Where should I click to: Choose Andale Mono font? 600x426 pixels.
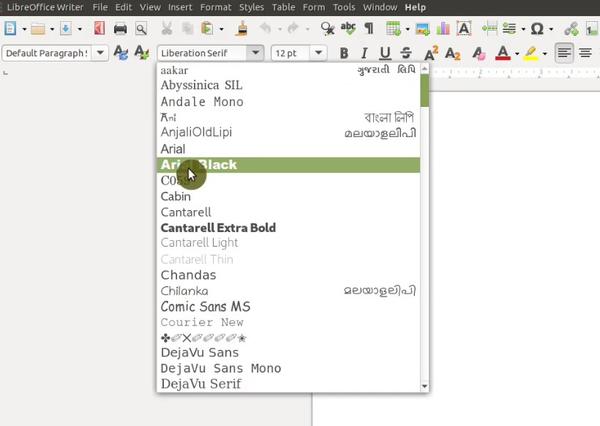tap(289, 102)
